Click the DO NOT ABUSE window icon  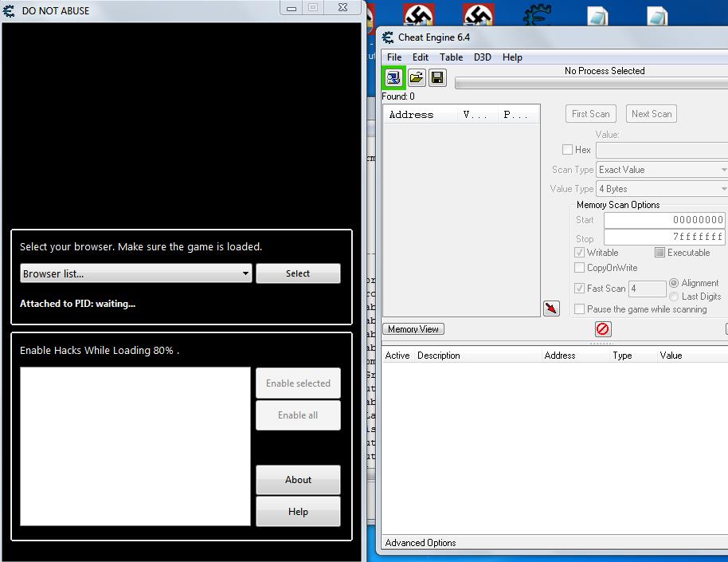point(10,10)
